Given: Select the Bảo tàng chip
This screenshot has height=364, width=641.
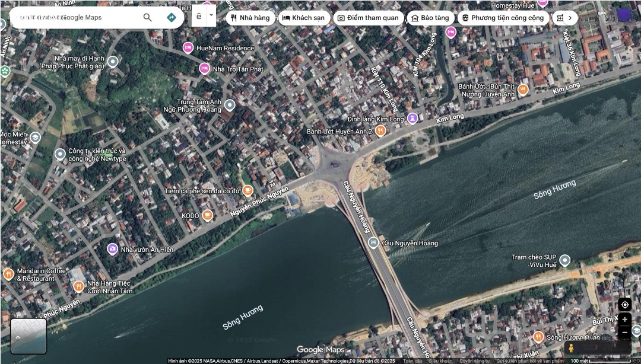Looking at the screenshot, I should [x=430, y=18].
